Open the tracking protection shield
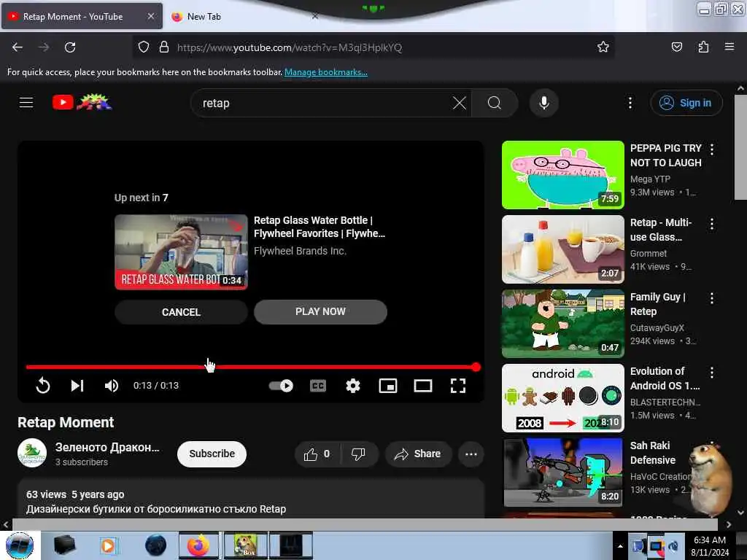This screenshot has width=747, height=560. tap(144, 47)
